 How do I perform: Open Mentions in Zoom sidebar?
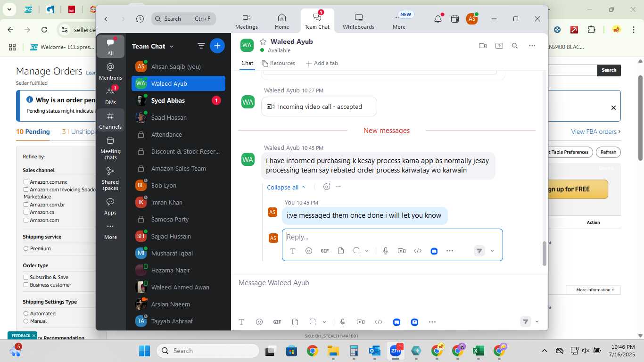[111, 71]
